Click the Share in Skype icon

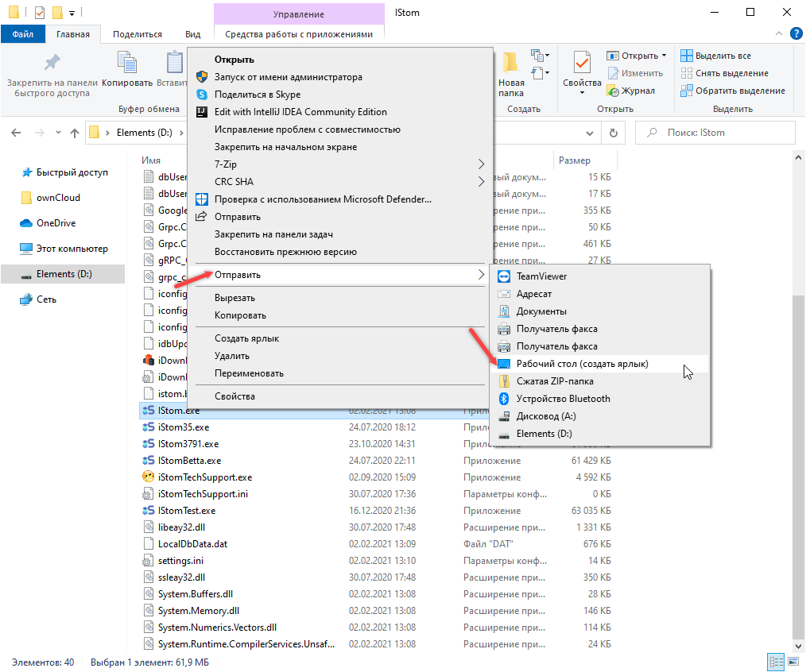click(x=202, y=95)
